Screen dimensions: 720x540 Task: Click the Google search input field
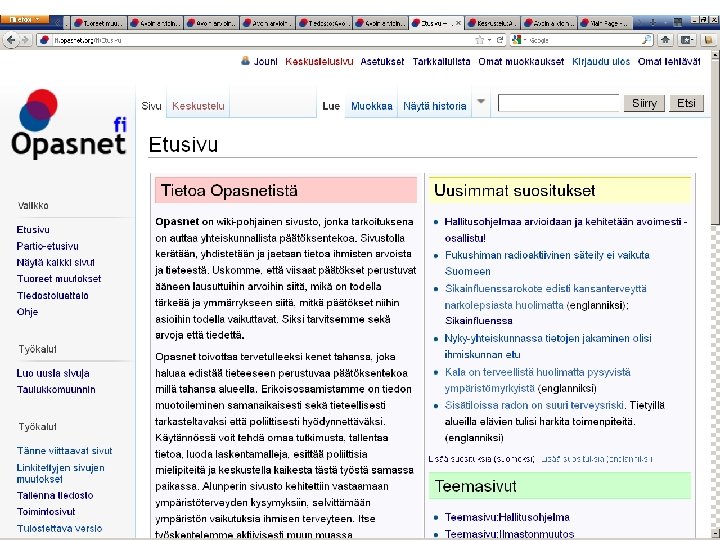(x=583, y=40)
